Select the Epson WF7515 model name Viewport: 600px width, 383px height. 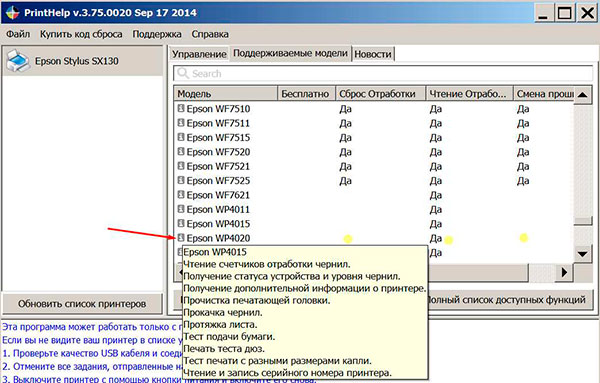pyautogui.click(x=218, y=137)
